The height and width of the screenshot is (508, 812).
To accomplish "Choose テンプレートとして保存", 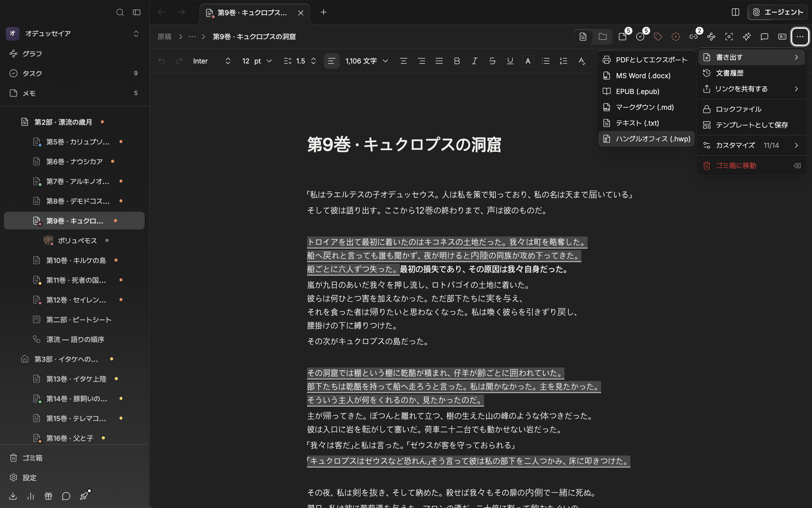I will pyautogui.click(x=752, y=125).
